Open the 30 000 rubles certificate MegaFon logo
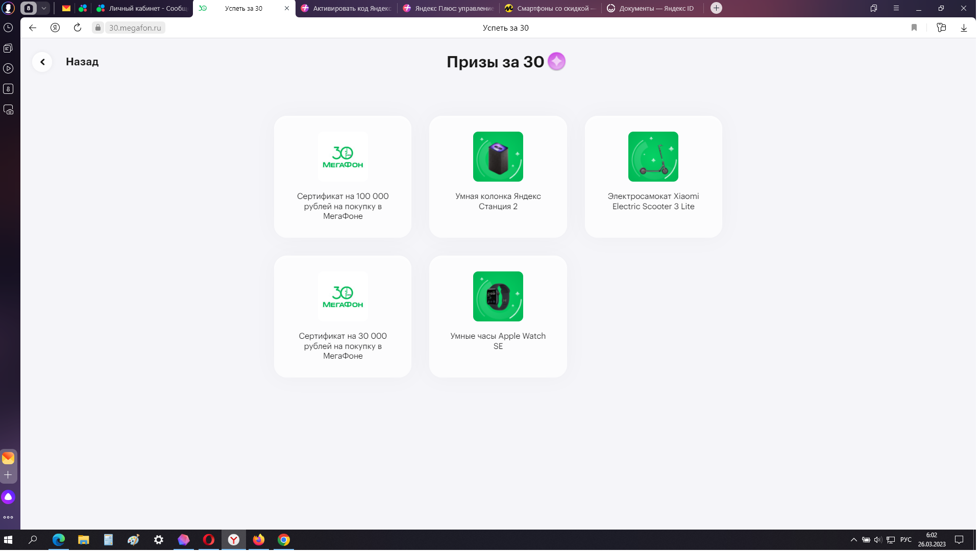 point(343,296)
